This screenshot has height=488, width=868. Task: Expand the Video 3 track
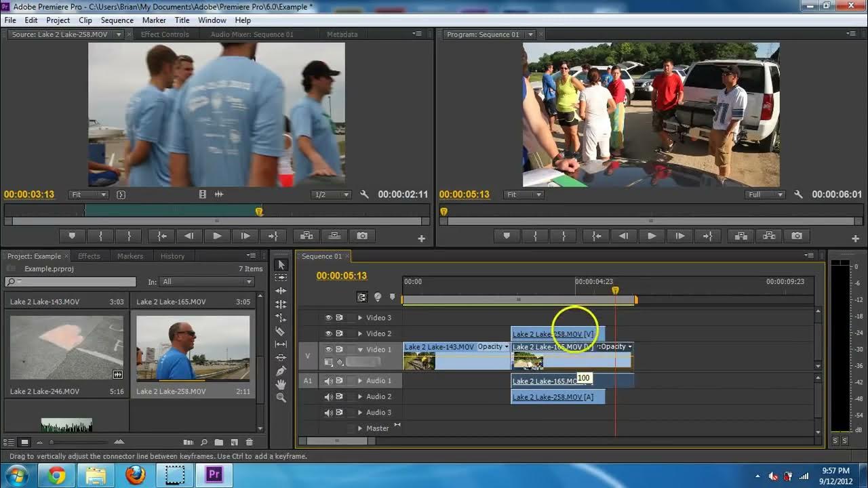click(x=360, y=317)
